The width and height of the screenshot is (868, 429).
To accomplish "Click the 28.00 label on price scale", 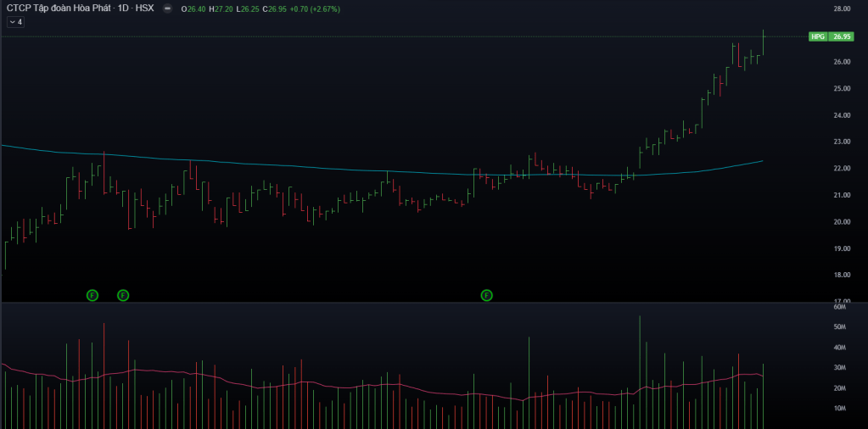I will pyautogui.click(x=842, y=8).
